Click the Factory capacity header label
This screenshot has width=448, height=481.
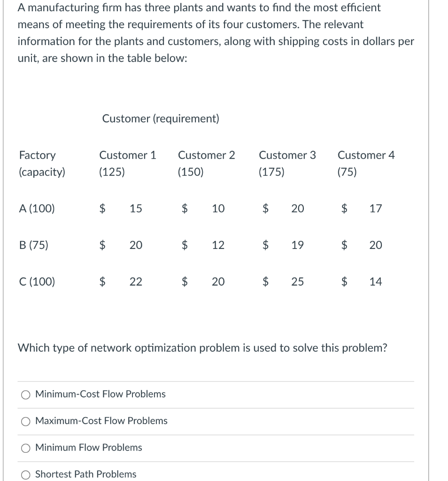[x=42, y=163]
